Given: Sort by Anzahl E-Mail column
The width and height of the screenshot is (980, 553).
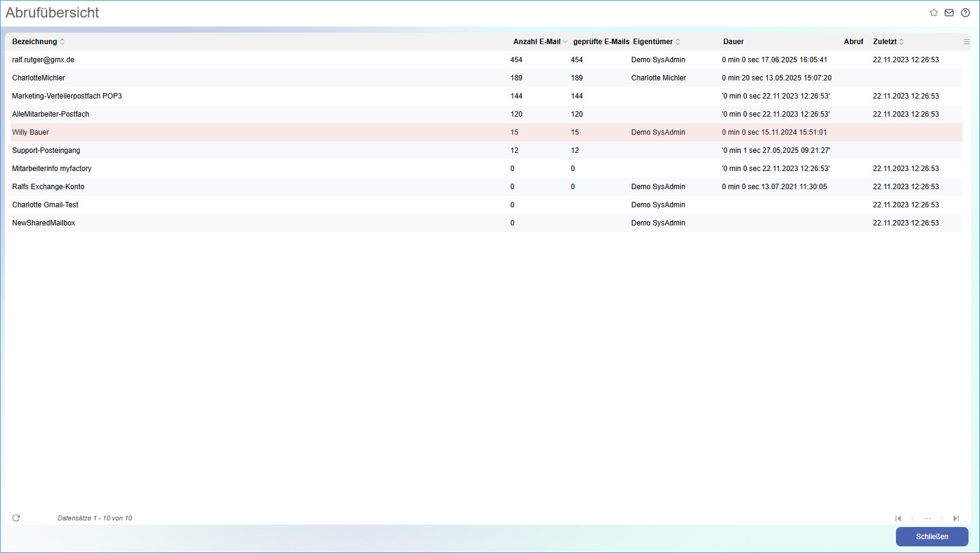Looking at the screenshot, I should coord(537,42).
